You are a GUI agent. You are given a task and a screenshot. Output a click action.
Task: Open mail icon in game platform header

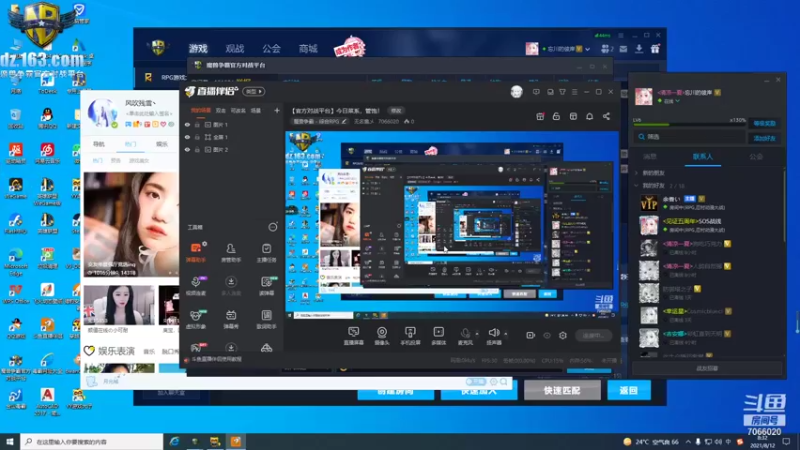[623, 49]
